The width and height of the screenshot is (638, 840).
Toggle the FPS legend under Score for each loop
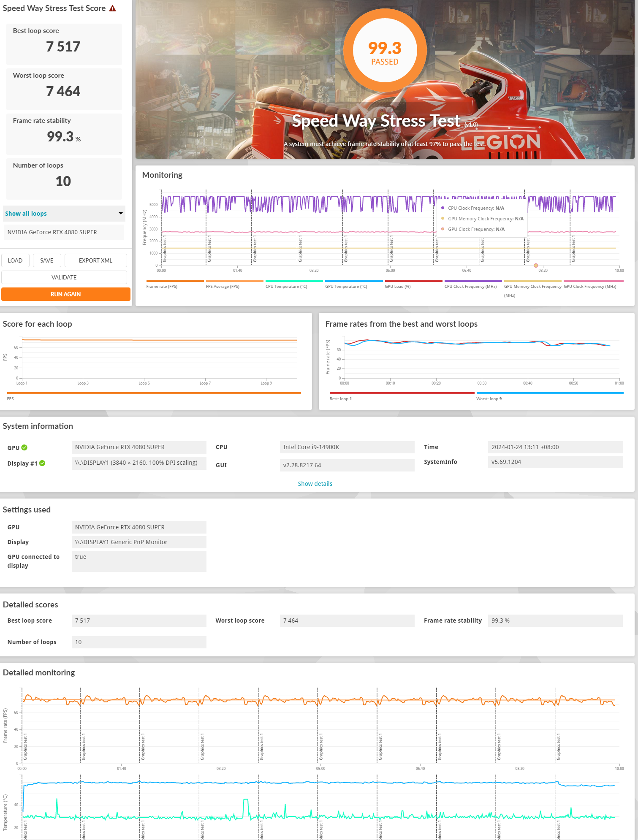pyautogui.click(x=154, y=396)
